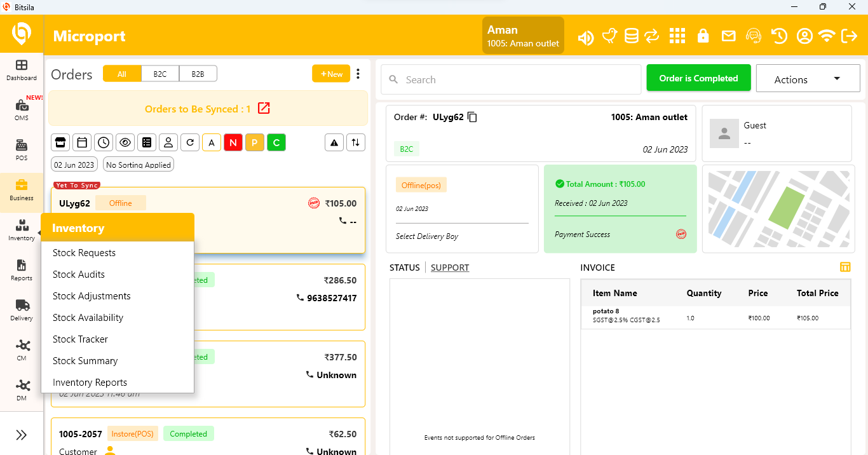Toggle the green 'C' status filter

[276, 142]
